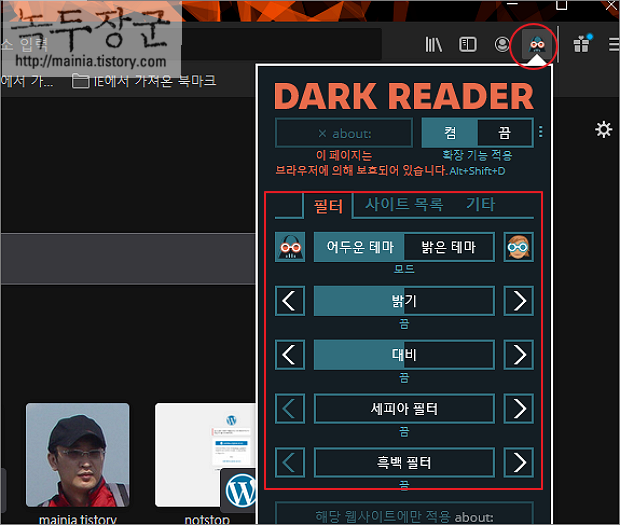Click the 흑백 필터 slider bar
The height and width of the screenshot is (525, 620).
click(404, 462)
